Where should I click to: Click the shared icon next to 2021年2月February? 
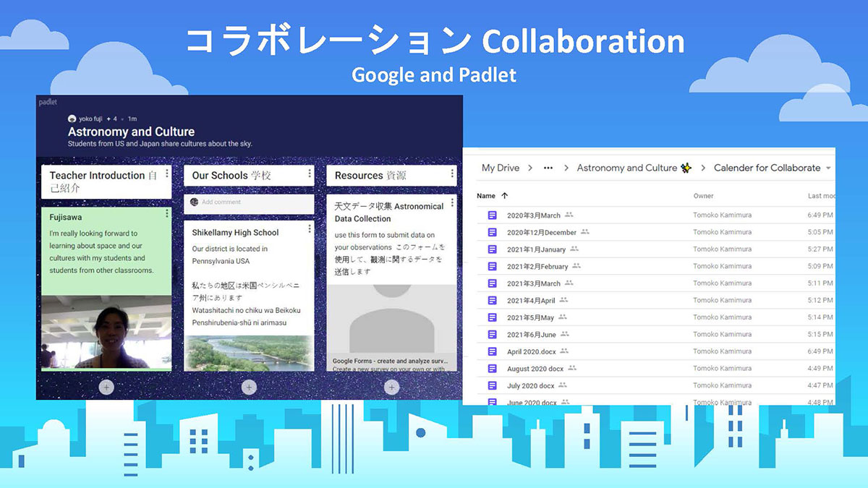tap(577, 266)
